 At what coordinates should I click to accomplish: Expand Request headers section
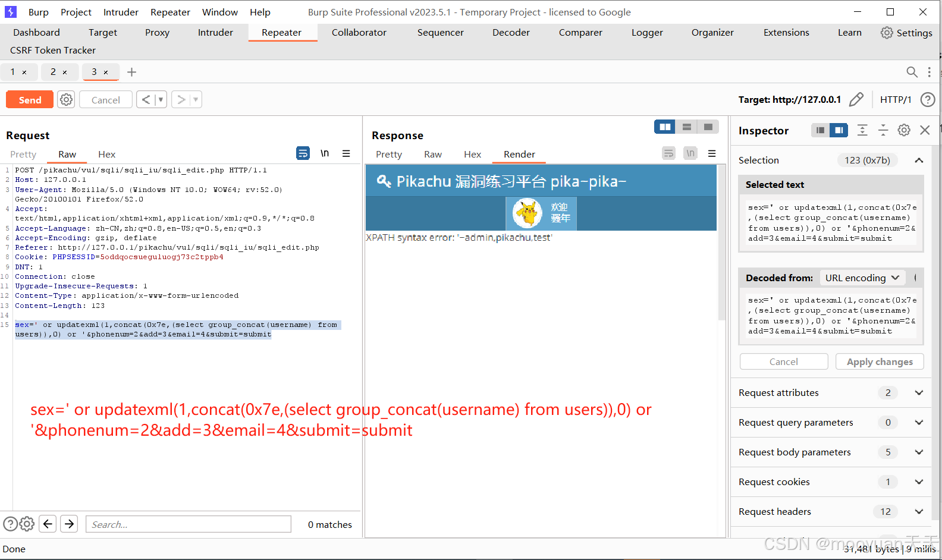[919, 511]
